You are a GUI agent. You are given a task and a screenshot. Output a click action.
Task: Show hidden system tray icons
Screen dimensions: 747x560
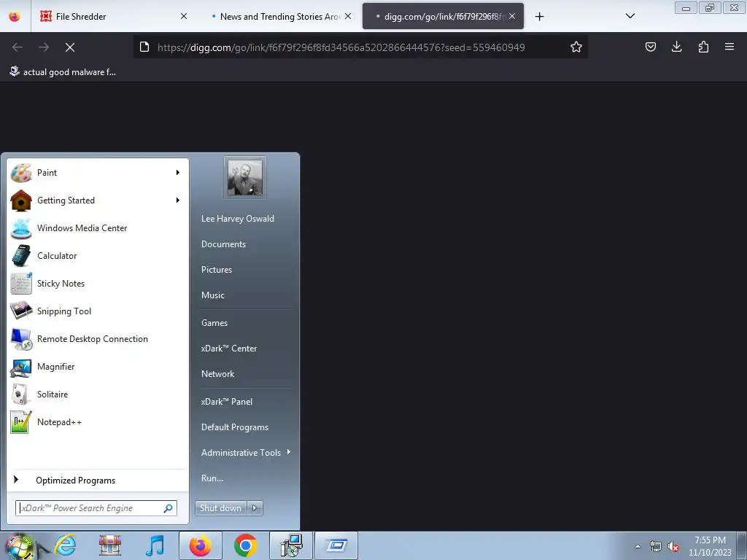pos(638,546)
